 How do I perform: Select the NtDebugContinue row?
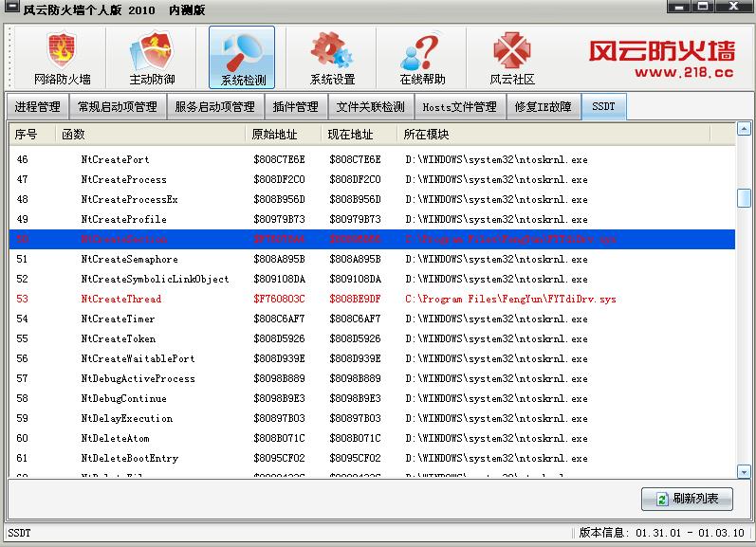tap(372, 398)
